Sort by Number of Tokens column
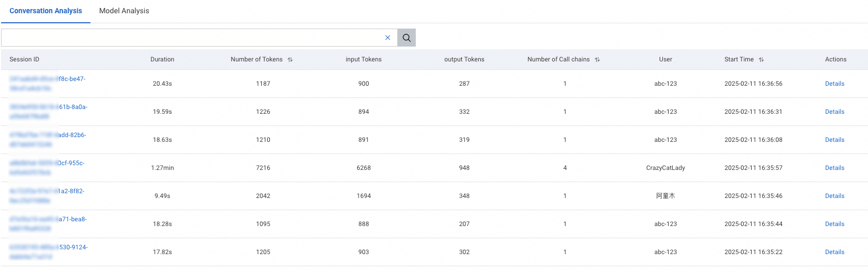This screenshot has height=270, width=868. [290, 60]
